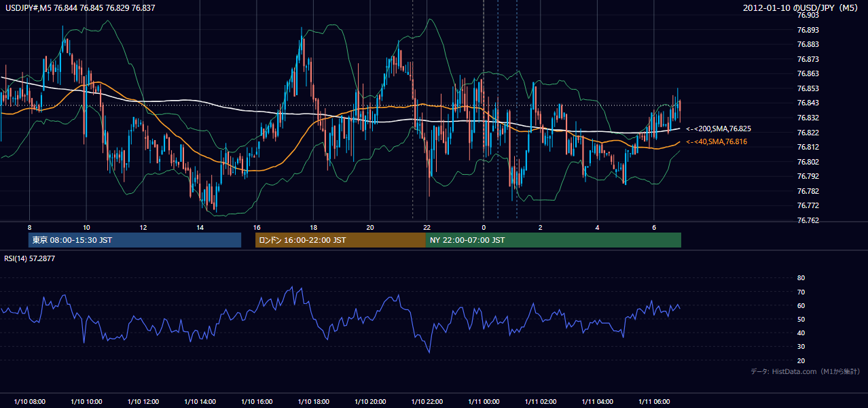Click the データ: HistData.com source credit

805,371
